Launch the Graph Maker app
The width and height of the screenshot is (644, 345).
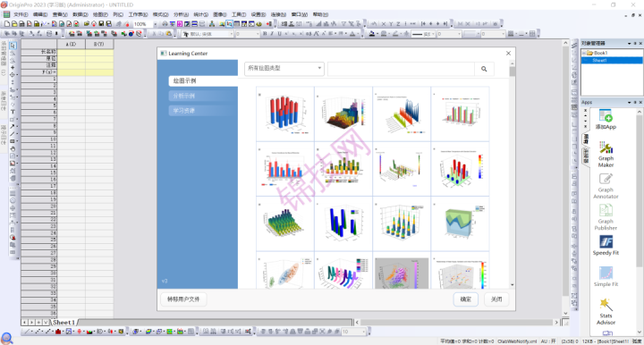click(606, 154)
